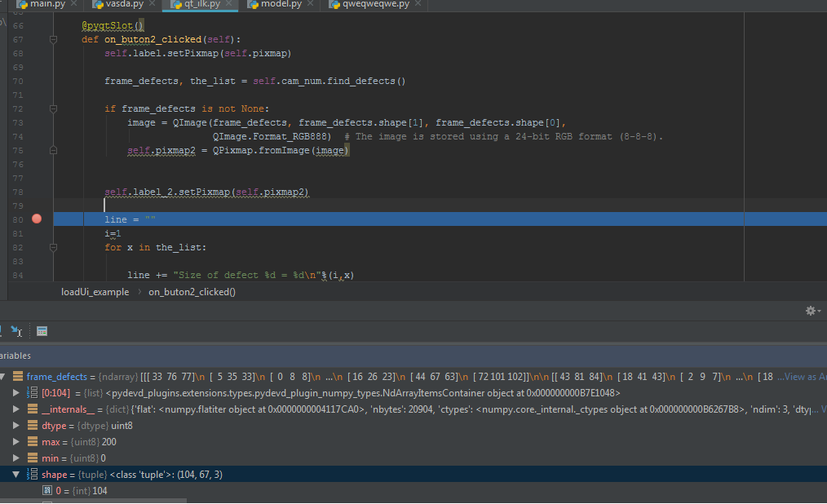Screen dimensions: 827x504
Task: Click the list icon beside [0:104]
Action: (x=32, y=393)
